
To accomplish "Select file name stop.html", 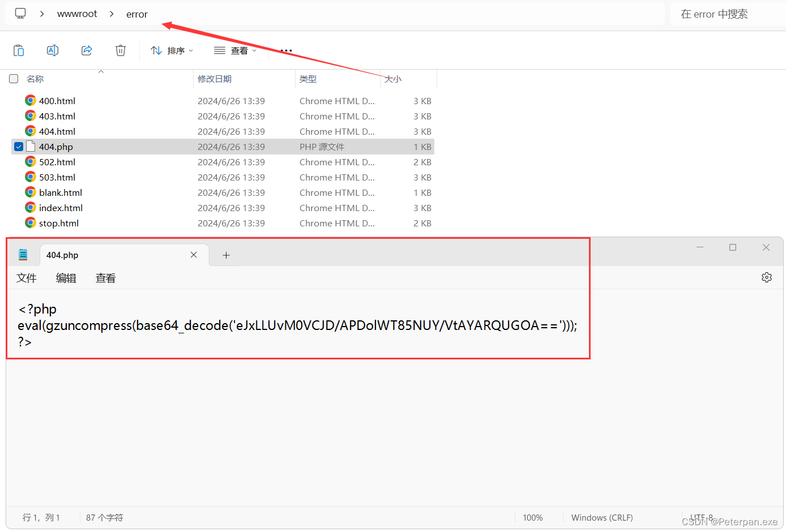I will coord(59,223).
